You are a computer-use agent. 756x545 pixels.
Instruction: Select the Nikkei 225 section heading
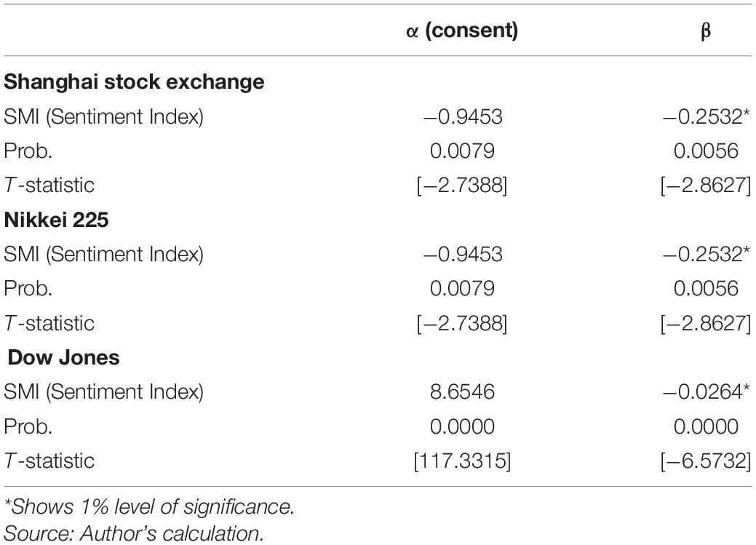pos(57,220)
